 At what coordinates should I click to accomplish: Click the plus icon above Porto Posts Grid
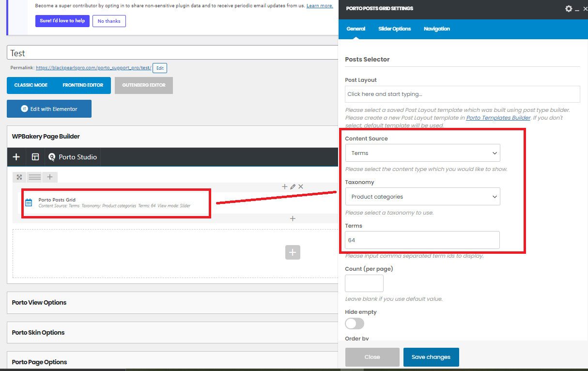(285, 186)
